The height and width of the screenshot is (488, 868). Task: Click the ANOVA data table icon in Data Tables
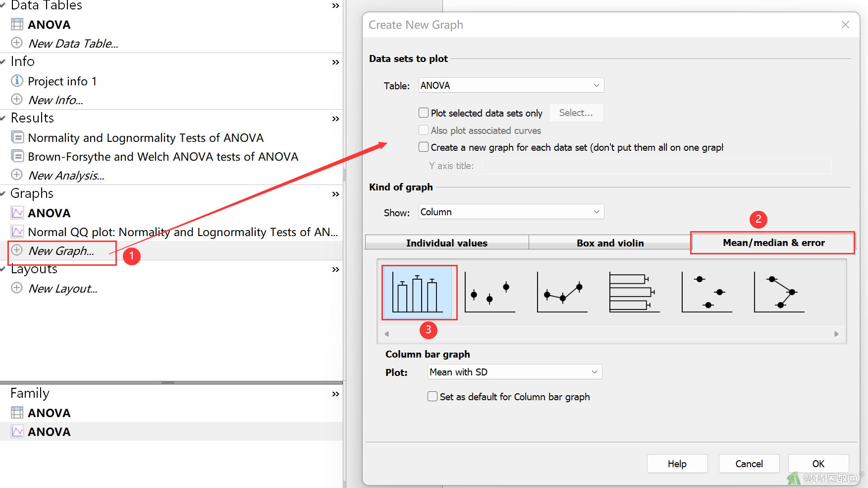pos(17,24)
